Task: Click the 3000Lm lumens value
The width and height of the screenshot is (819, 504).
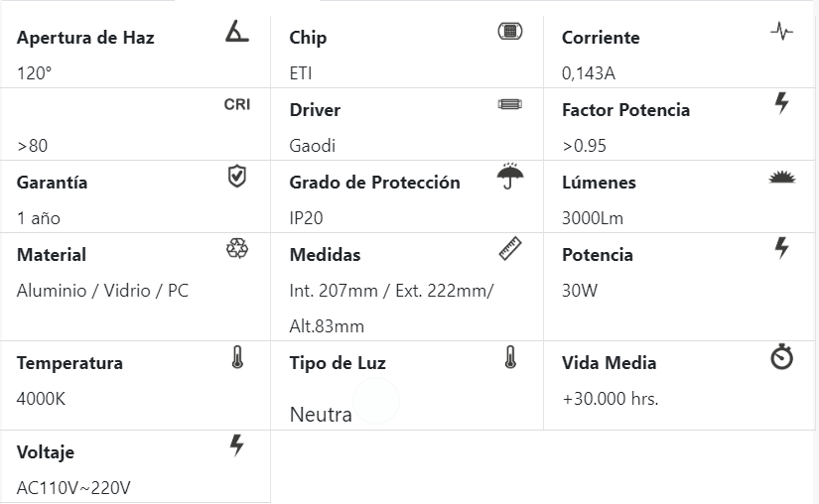Action: tap(593, 218)
